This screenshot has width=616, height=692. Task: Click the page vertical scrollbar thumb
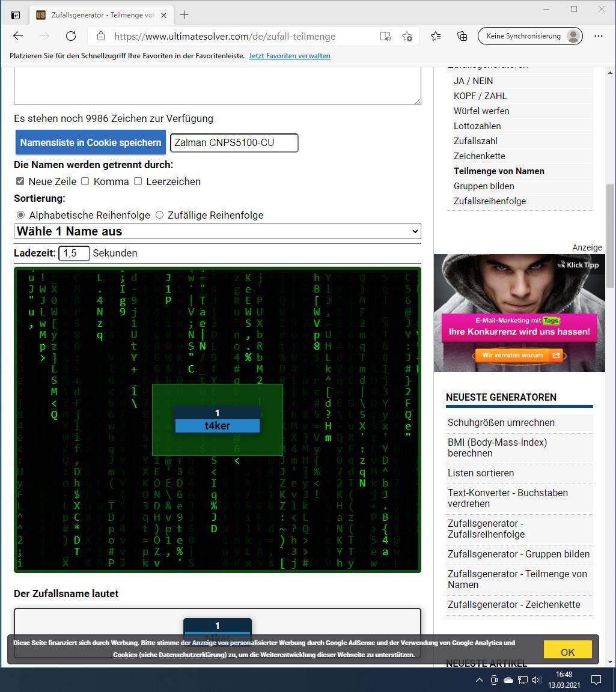[x=610, y=236]
